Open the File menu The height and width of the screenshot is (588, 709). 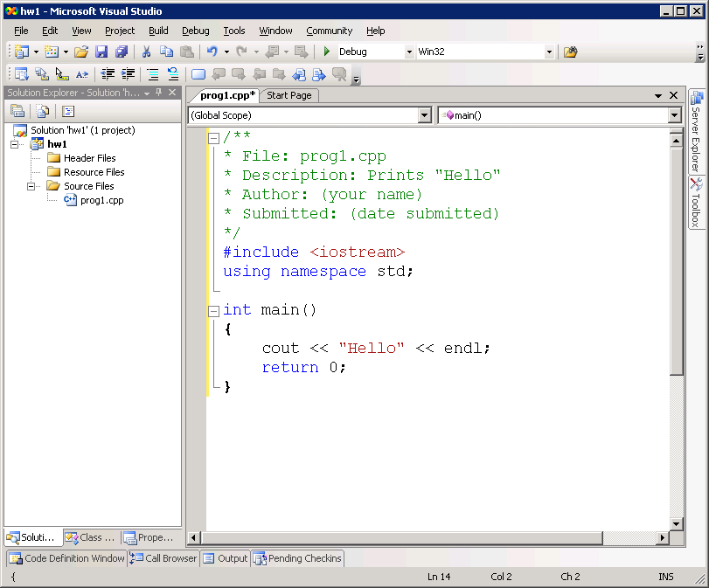tap(21, 31)
